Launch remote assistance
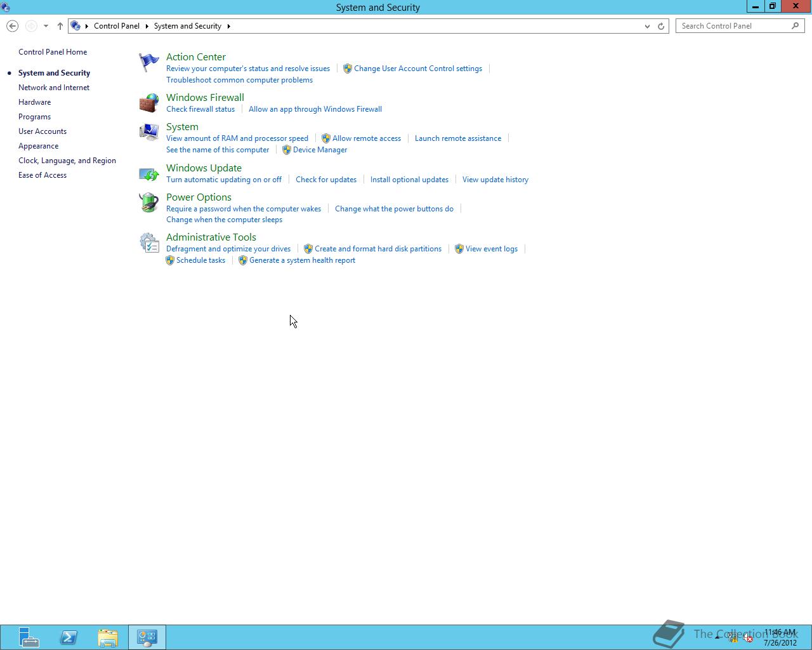The width and height of the screenshot is (812, 650). point(458,138)
